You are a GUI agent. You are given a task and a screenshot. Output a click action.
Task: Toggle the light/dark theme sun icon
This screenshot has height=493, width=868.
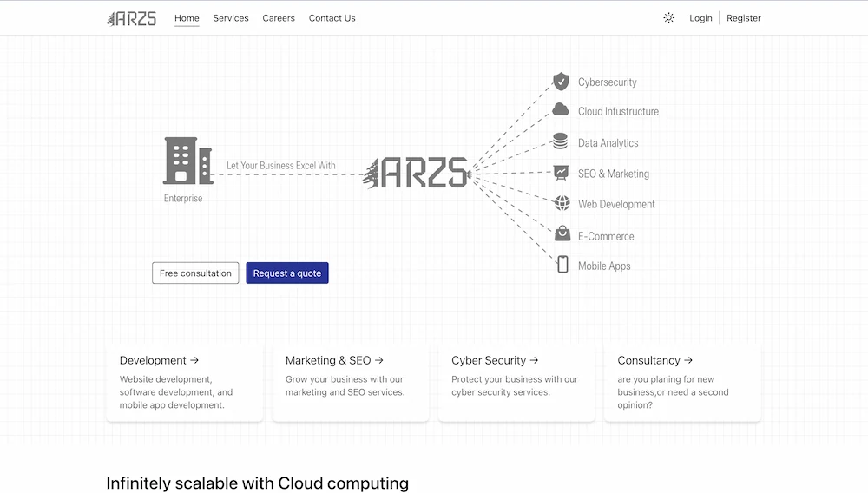tap(668, 18)
